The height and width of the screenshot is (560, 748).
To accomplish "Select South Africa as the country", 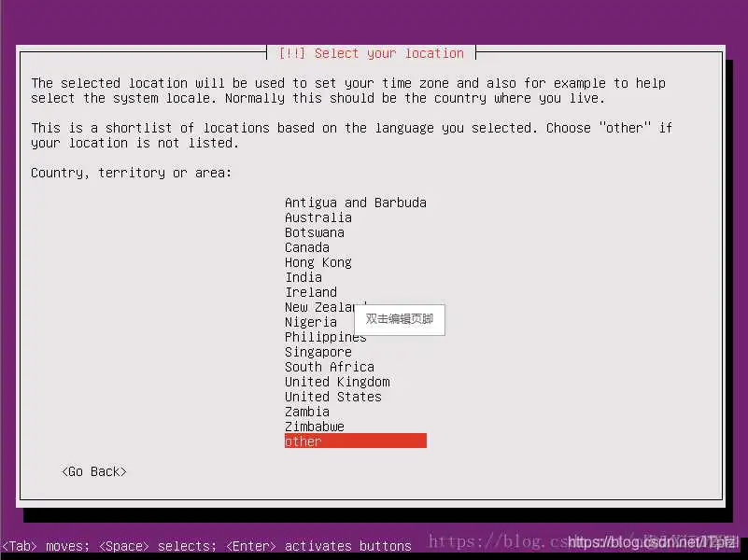I will (329, 366).
